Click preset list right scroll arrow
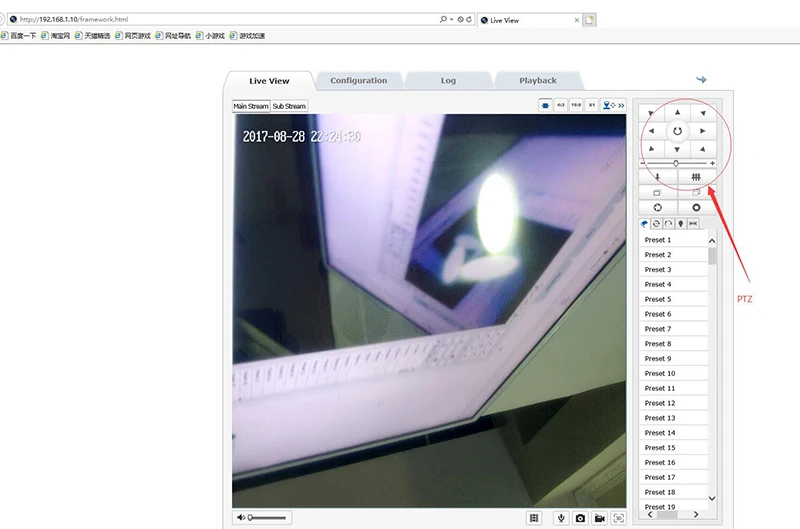The width and height of the screenshot is (800, 529). pos(696,515)
